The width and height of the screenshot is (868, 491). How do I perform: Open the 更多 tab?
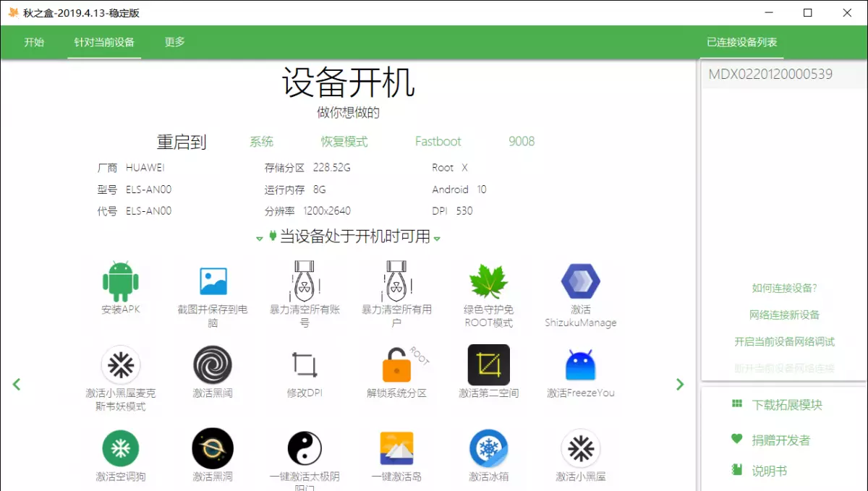coord(174,42)
